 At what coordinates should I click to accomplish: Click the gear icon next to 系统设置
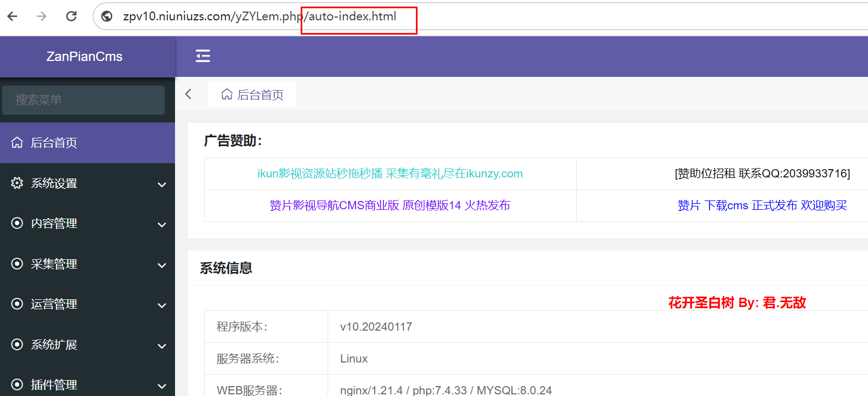pos(17,183)
